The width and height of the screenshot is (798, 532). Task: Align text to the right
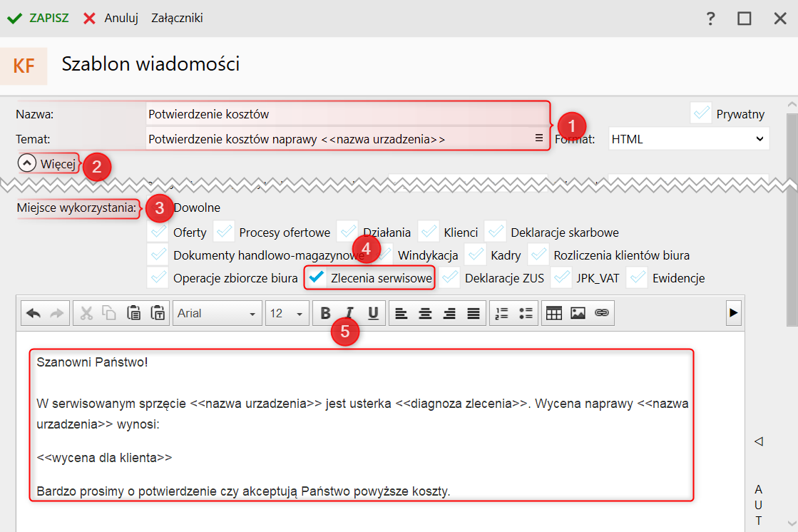click(449, 313)
